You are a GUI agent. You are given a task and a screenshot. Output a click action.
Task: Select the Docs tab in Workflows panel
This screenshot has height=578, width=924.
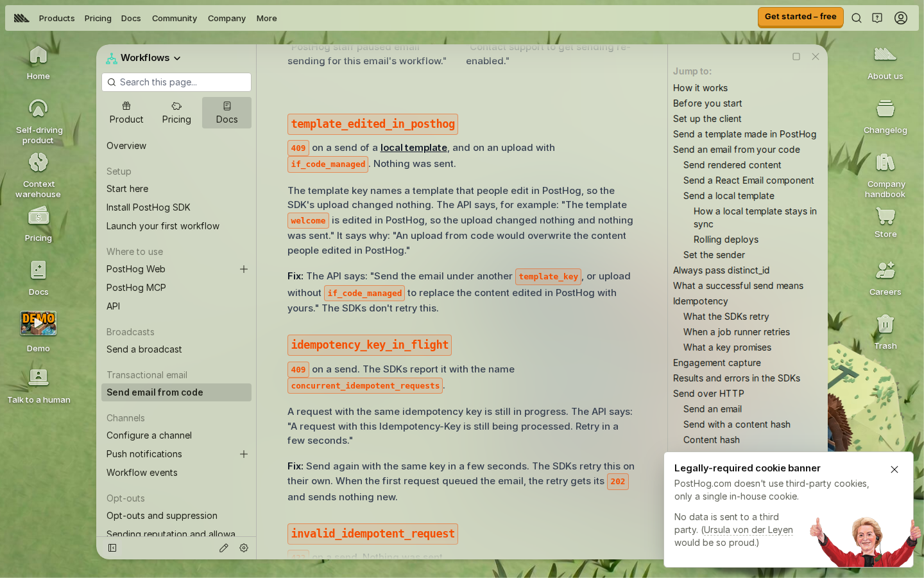(x=227, y=112)
